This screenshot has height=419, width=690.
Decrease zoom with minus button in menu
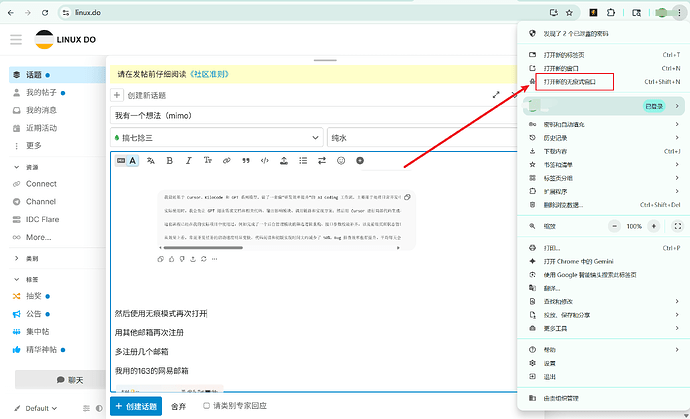pyautogui.click(x=614, y=226)
